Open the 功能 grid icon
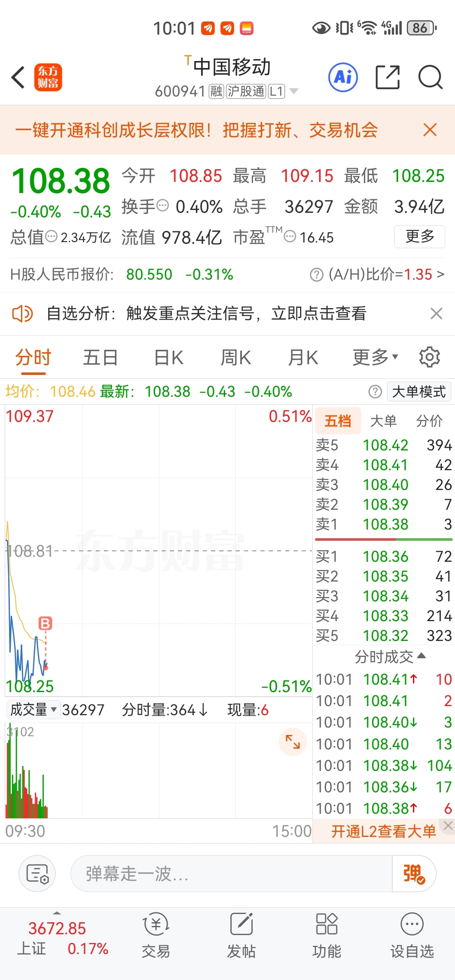The image size is (455, 980). pos(326,924)
